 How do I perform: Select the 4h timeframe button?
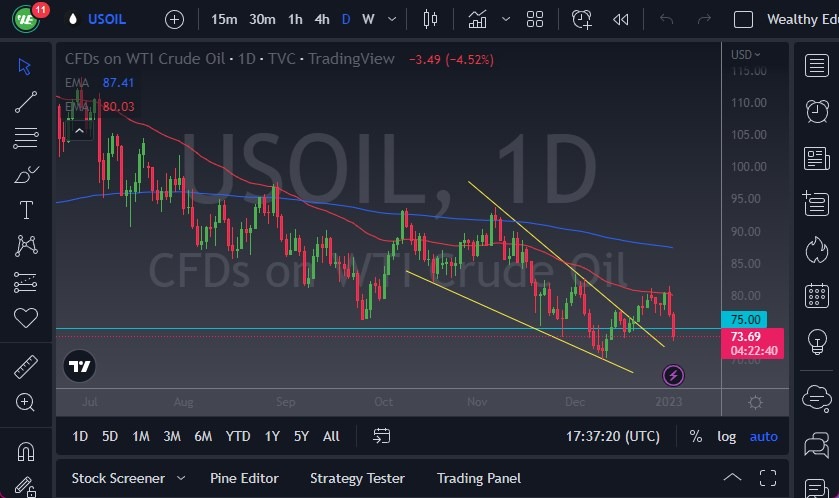click(321, 19)
